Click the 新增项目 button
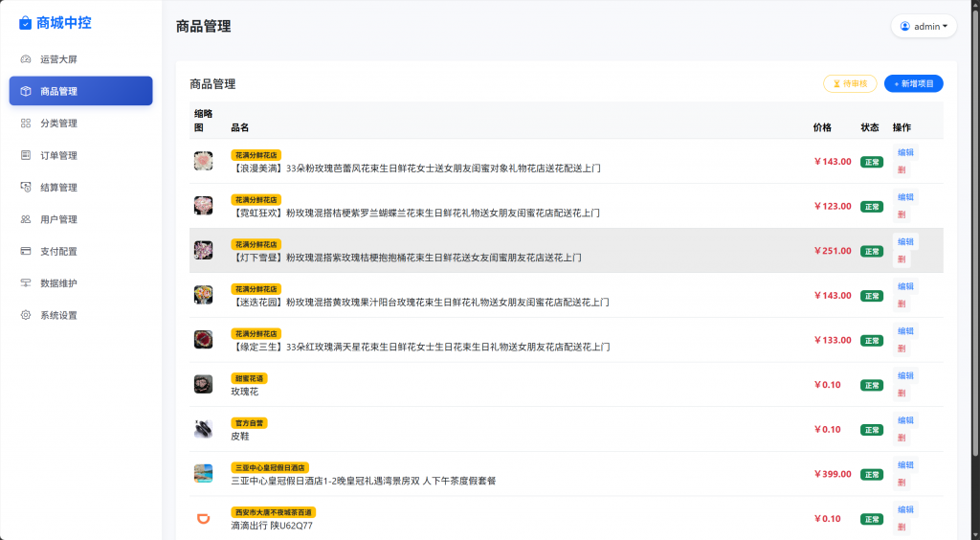 click(x=914, y=83)
